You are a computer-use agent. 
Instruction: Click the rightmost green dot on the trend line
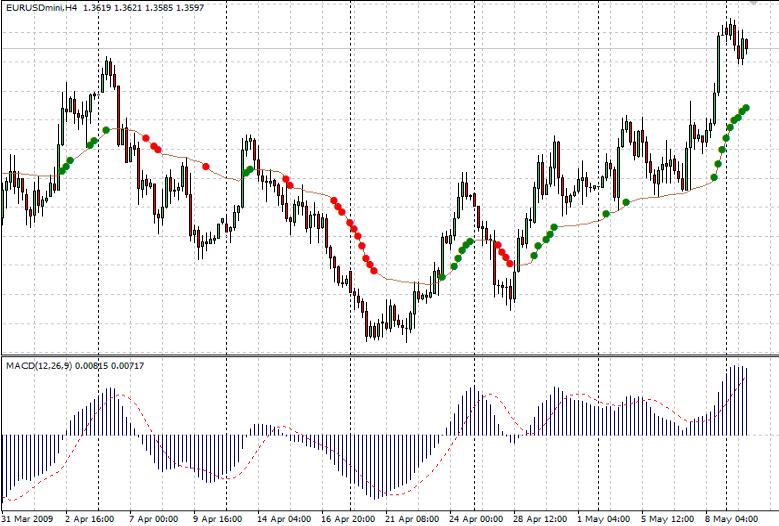(746, 108)
